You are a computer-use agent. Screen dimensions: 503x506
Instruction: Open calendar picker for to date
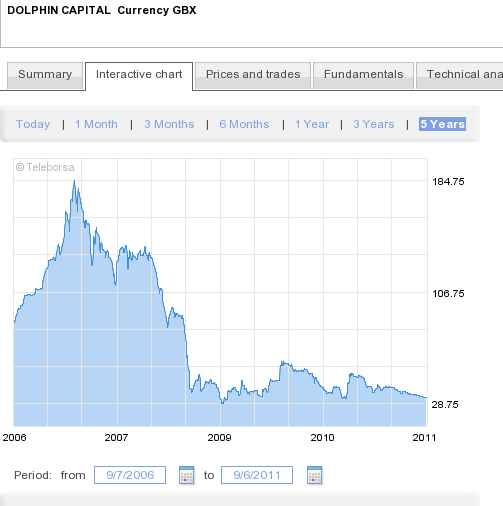click(314, 475)
